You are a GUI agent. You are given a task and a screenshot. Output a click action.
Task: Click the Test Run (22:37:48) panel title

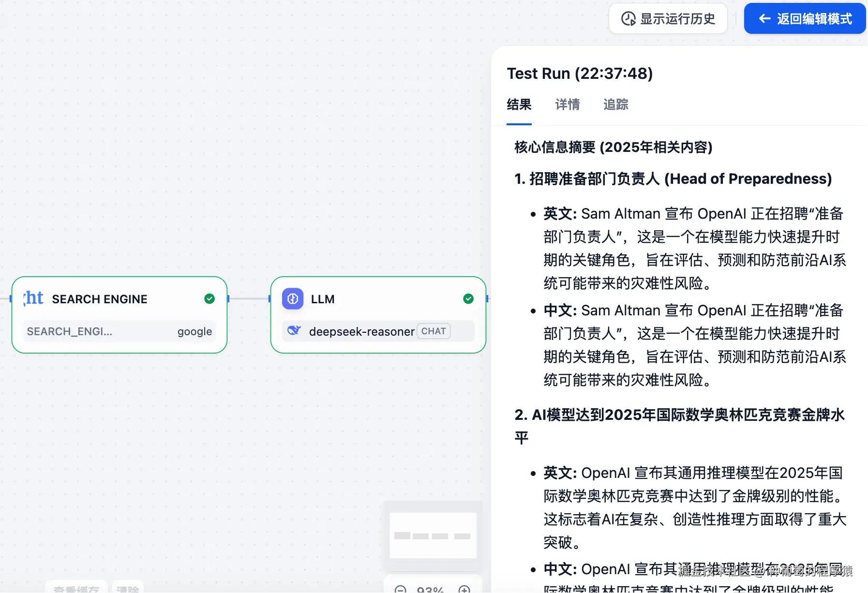tap(580, 74)
